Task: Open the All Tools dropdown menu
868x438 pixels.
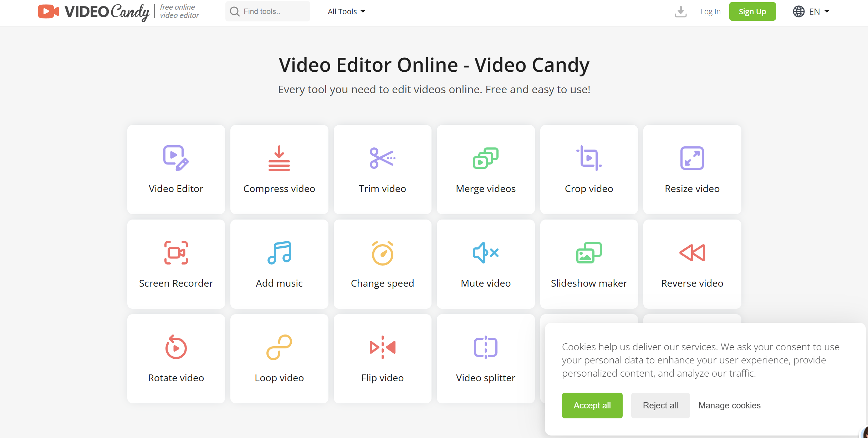Action: point(346,11)
